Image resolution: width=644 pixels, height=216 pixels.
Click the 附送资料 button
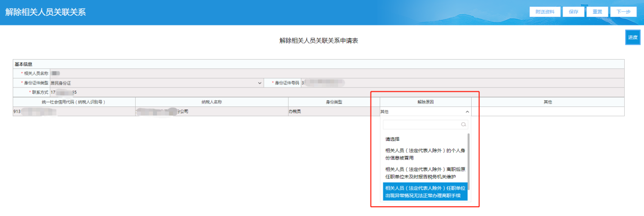point(544,12)
